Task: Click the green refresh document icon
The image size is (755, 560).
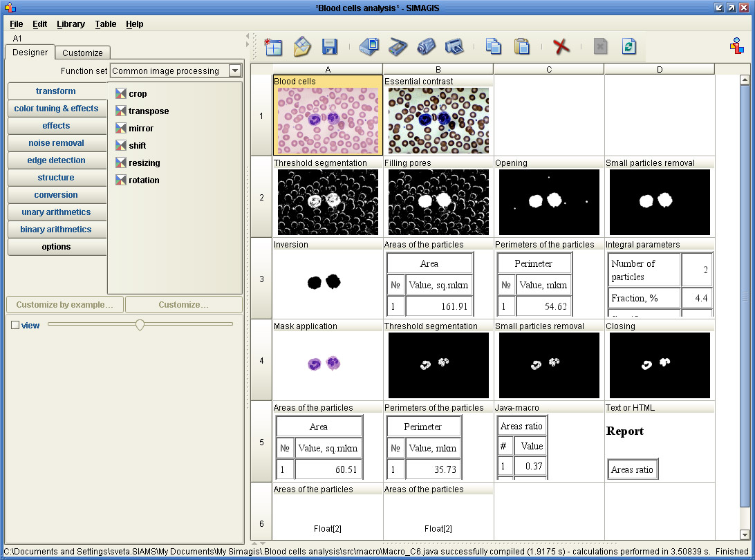Action: [628, 46]
